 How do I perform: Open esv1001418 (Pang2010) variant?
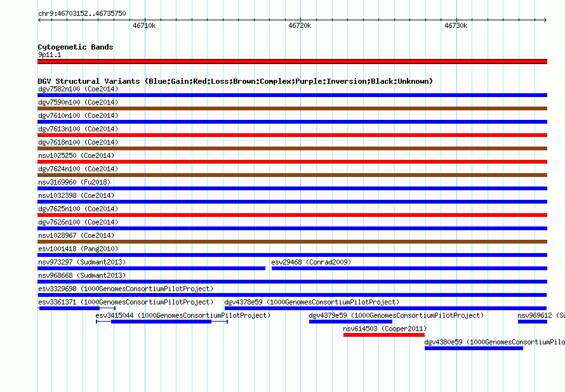point(78,249)
